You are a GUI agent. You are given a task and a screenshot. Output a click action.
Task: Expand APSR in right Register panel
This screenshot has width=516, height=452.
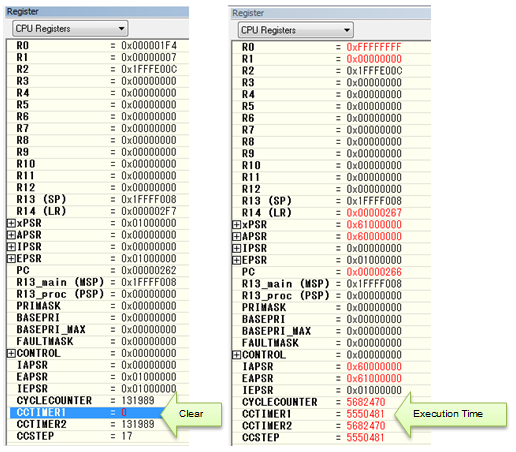(236, 237)
